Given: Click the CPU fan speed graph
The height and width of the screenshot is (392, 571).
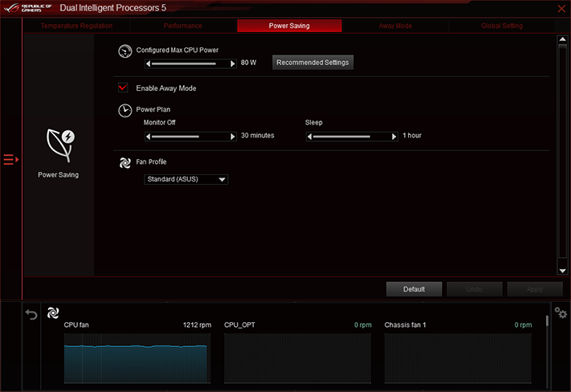Looking at the screenshot, I should 137,358.
